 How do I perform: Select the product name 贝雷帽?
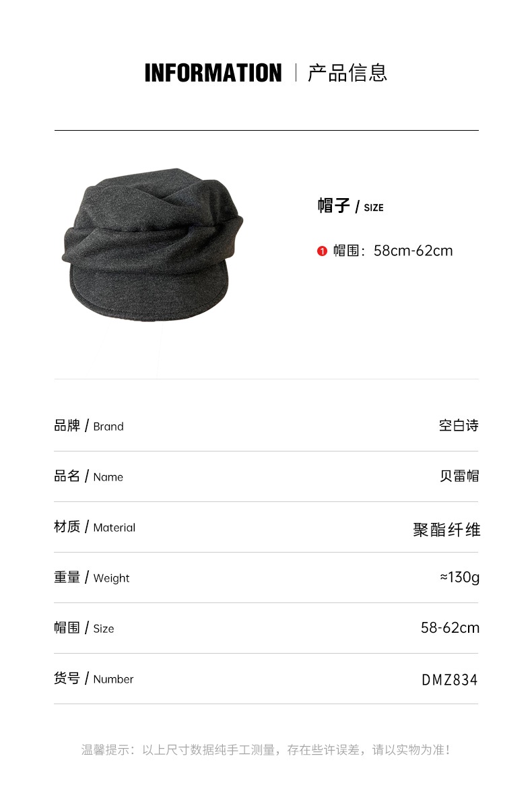point(459,476)
